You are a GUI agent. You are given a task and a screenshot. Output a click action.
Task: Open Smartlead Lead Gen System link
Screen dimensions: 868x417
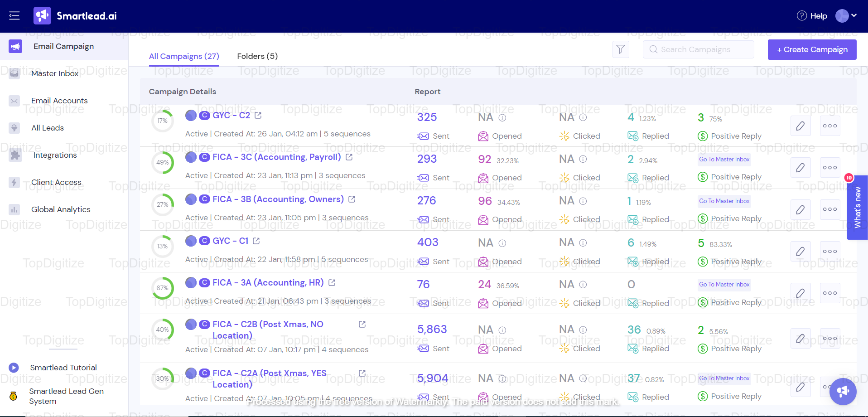pos(66,396)
